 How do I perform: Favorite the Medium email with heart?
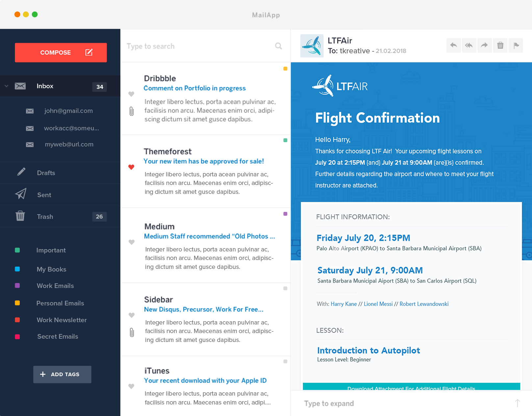pos(132,242)
